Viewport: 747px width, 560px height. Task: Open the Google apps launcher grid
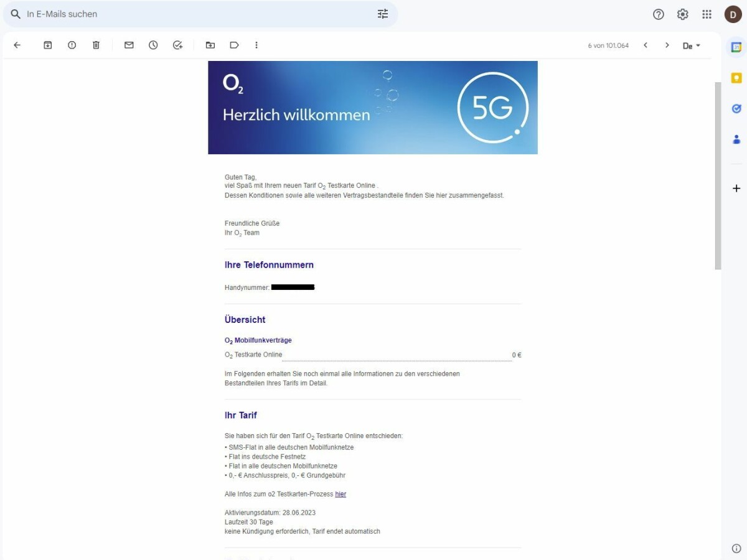point(707,14)
